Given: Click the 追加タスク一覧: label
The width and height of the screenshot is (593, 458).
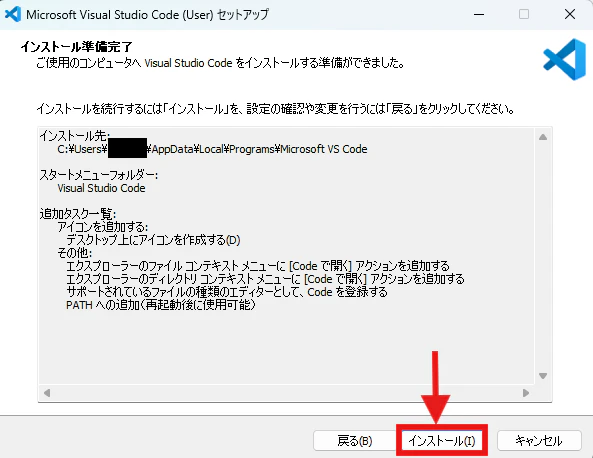Looking at the screenshot, I should pos(78,214).
